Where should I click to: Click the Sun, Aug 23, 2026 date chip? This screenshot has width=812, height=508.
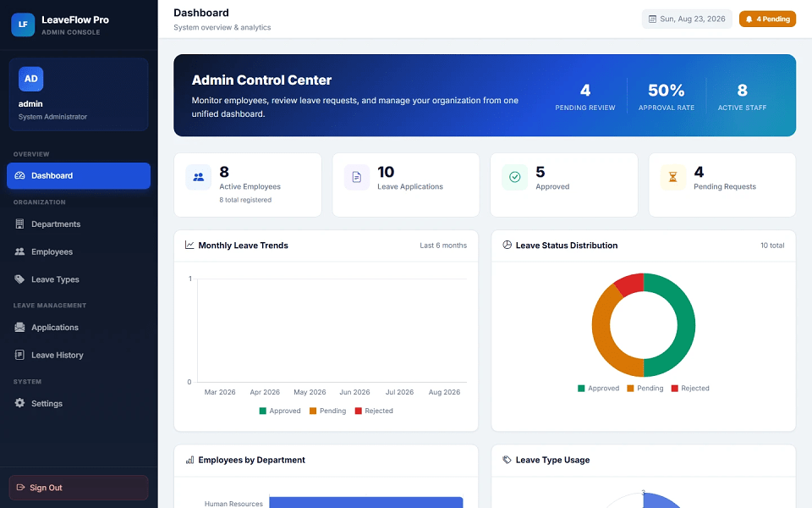coord(687,19)
